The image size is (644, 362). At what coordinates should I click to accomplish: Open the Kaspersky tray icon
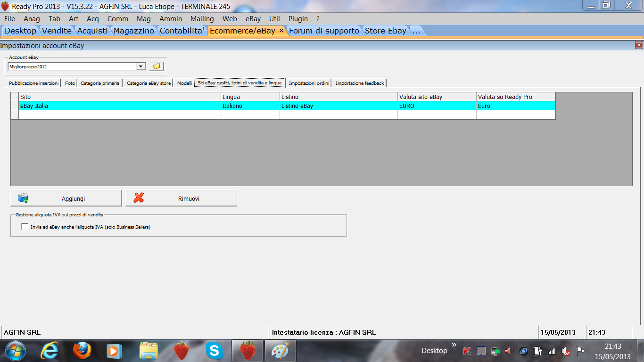click(x=467, y=351)
